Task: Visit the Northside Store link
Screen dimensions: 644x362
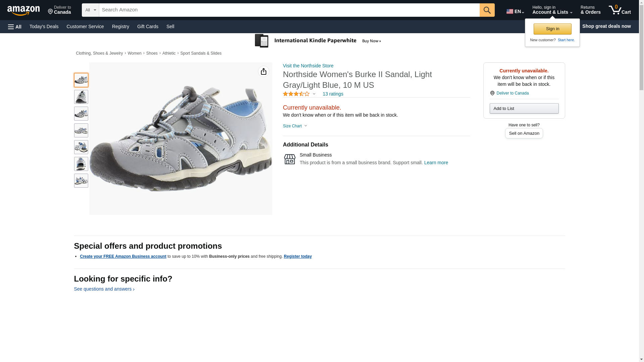Action: pyautogui.click(x=308, y=66)
